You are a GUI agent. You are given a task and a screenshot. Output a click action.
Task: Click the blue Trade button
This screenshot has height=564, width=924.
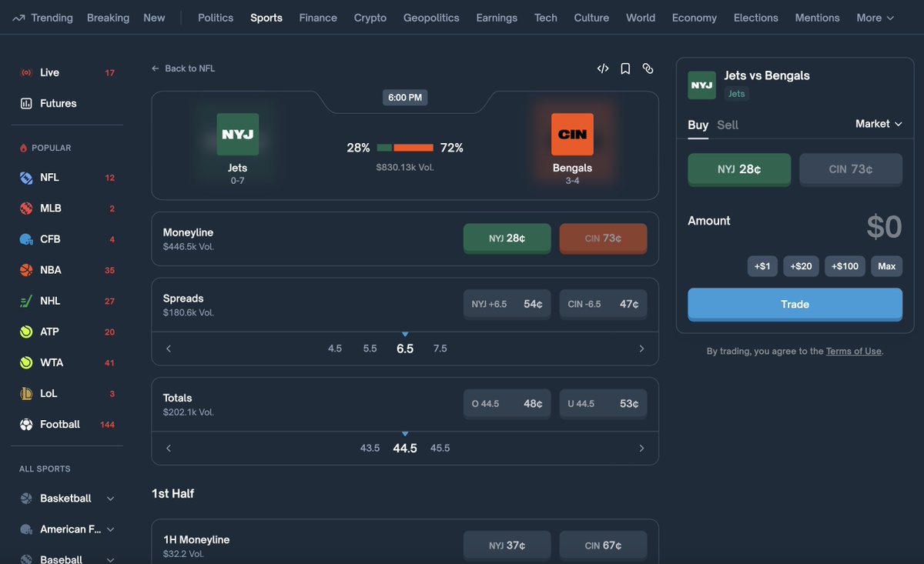tap(795, 304)
